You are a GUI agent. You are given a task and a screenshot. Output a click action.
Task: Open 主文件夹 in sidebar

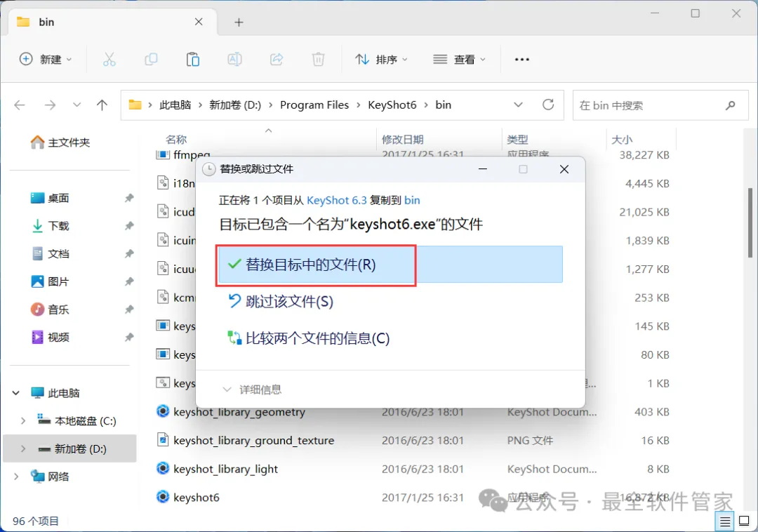pyautogui.click(x=60, y=142)
